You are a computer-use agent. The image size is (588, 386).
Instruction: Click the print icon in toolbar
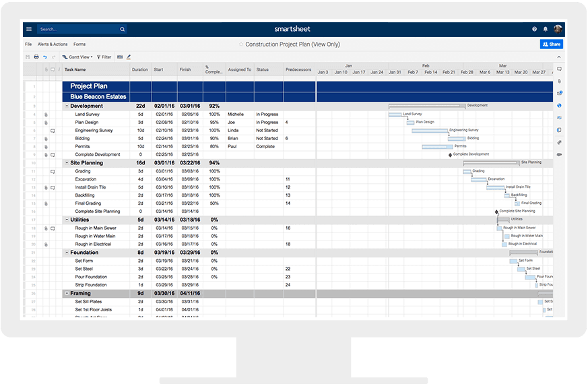(x=36, y=57)
